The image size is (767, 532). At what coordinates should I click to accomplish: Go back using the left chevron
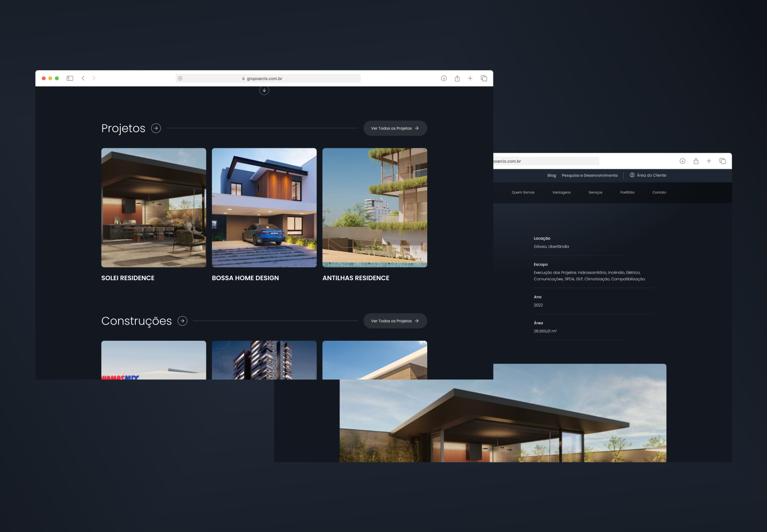click(x=83, y=78)
